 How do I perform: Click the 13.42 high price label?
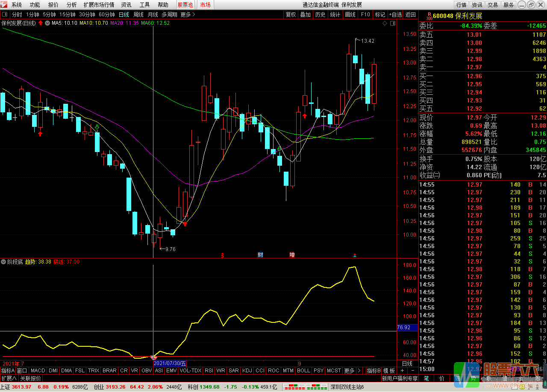point(368,41)
